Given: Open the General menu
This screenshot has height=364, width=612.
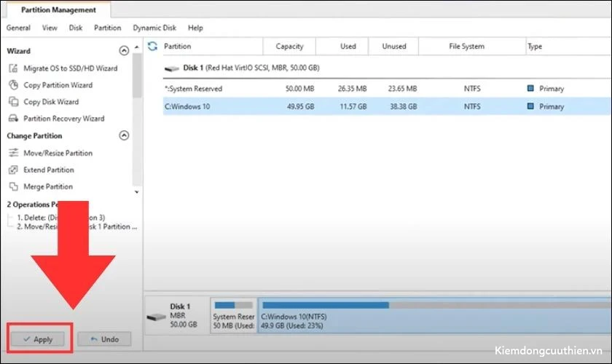Looking at the screenshot, I should point(18,28).
